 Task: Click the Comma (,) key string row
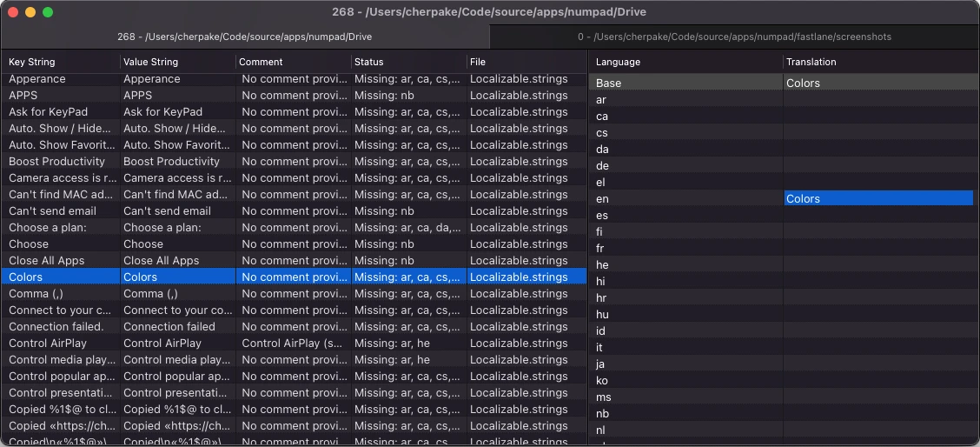(x=294, y=294)
